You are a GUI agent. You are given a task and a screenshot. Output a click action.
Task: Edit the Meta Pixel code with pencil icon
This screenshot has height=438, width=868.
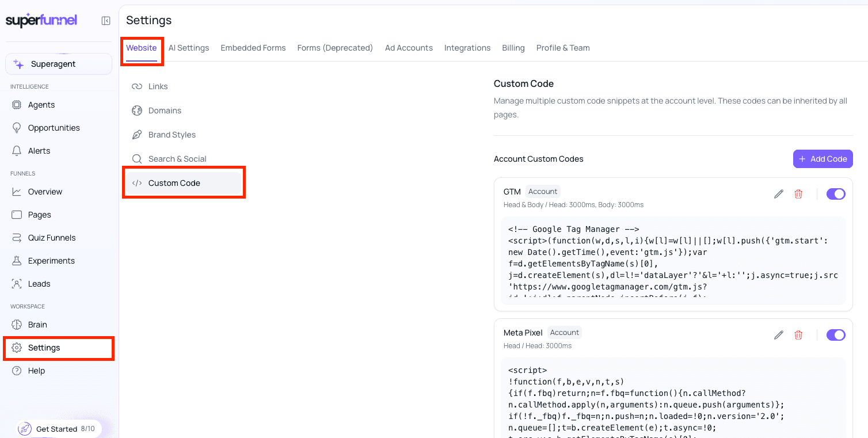coord(779,335)
